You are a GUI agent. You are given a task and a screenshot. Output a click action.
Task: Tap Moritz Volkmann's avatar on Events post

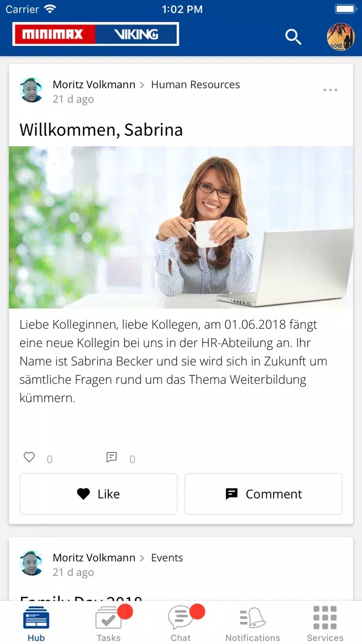pos(31,563)
